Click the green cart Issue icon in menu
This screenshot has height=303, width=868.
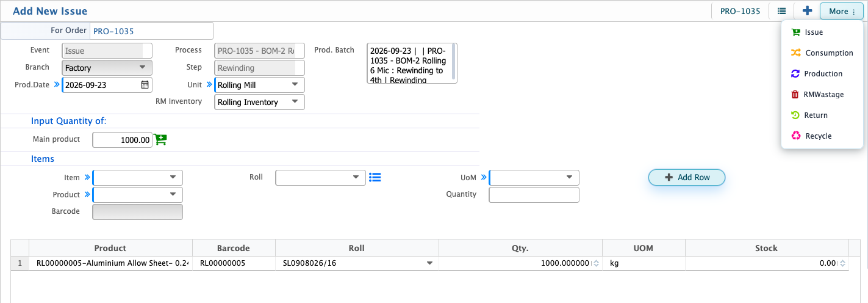(795, 32)
